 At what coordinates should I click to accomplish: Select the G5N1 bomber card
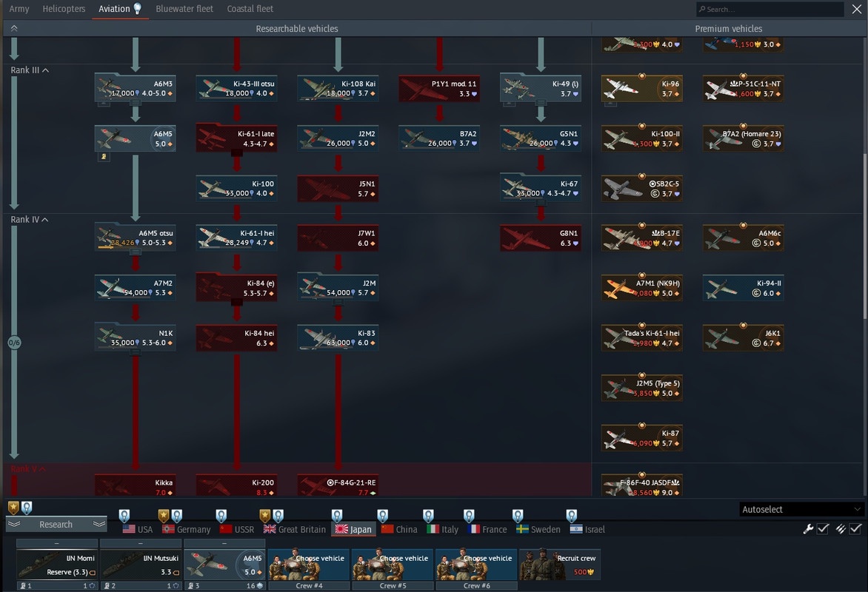pyautogui.click(x=541, y=138)
